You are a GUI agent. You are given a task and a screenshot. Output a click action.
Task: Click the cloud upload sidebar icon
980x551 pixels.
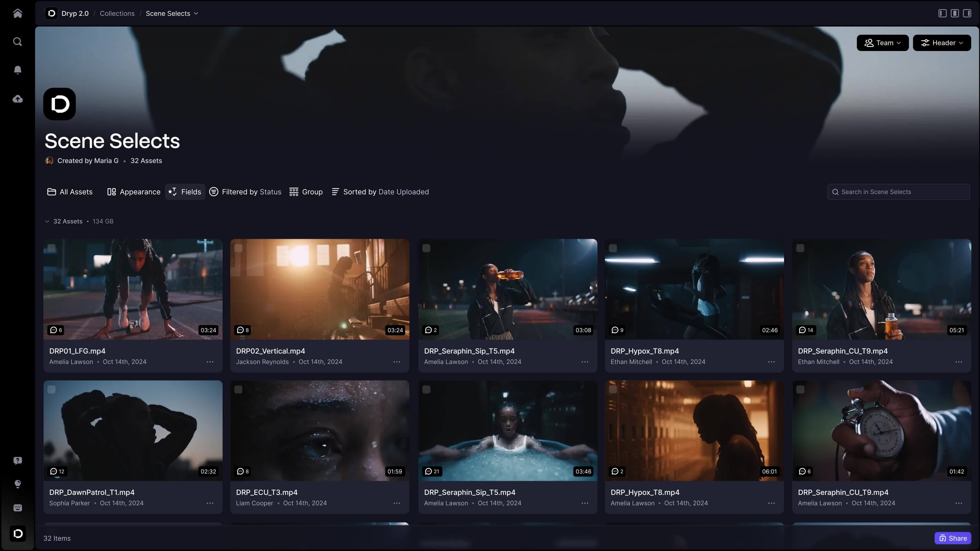[x=18, y=99]
